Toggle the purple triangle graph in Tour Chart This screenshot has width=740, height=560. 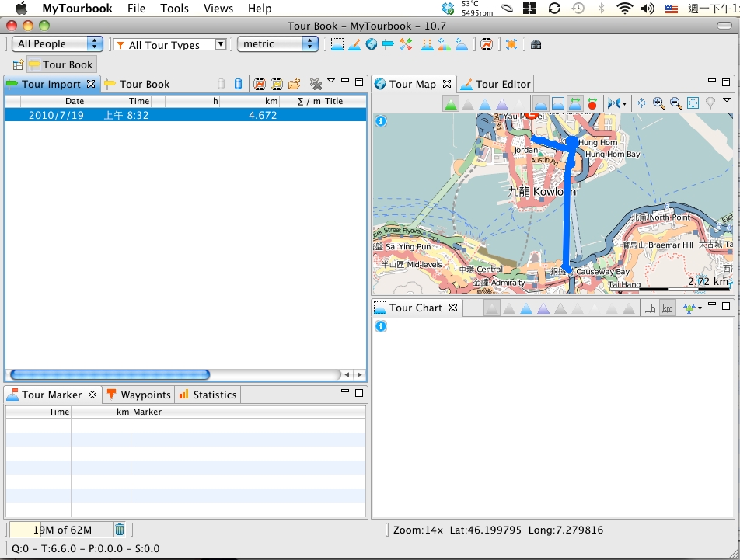(x=543, y=308)
